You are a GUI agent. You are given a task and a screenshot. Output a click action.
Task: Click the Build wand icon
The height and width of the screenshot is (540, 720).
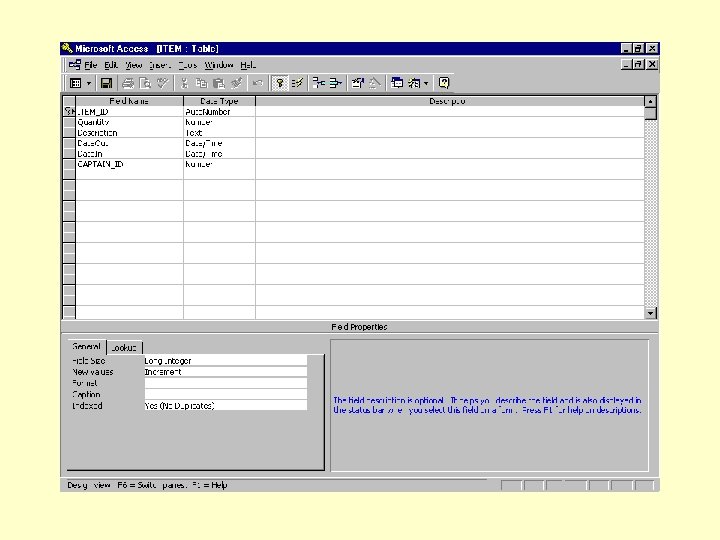pyautogui.click(x=375, y=83)
